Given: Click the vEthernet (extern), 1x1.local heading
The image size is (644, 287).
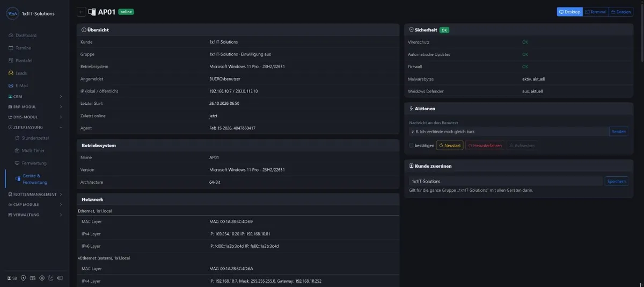Looking at the screenshot, I should point(104,258).
